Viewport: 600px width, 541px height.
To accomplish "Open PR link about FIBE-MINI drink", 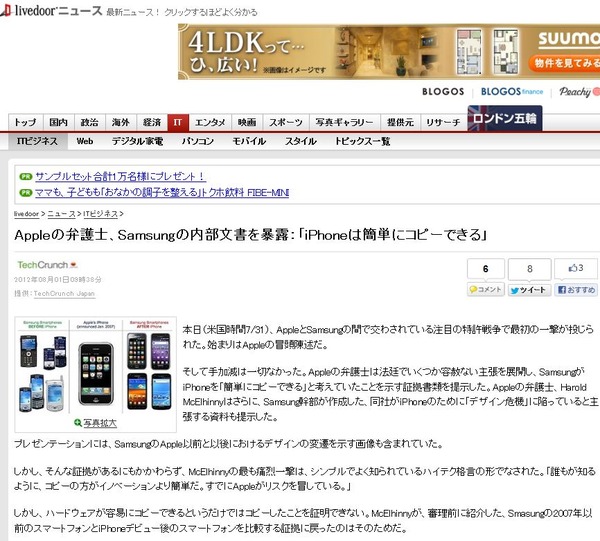I will [x=162, y=192].
